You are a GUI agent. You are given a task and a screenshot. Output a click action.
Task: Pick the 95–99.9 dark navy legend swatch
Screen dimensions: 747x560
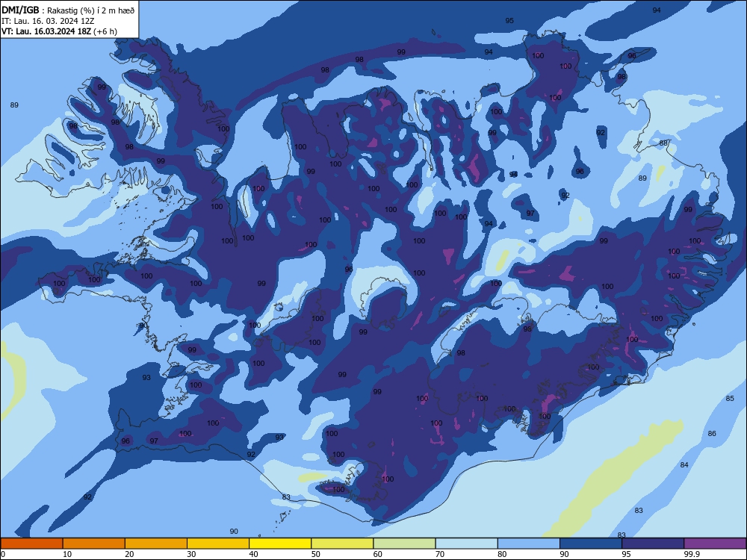(653, 544)
